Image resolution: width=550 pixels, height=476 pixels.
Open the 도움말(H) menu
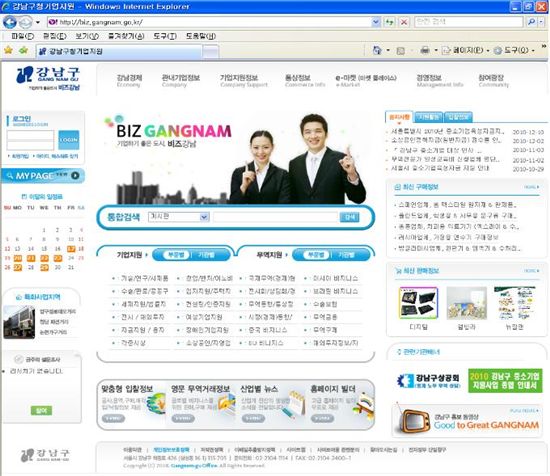[x=201, y=36]
